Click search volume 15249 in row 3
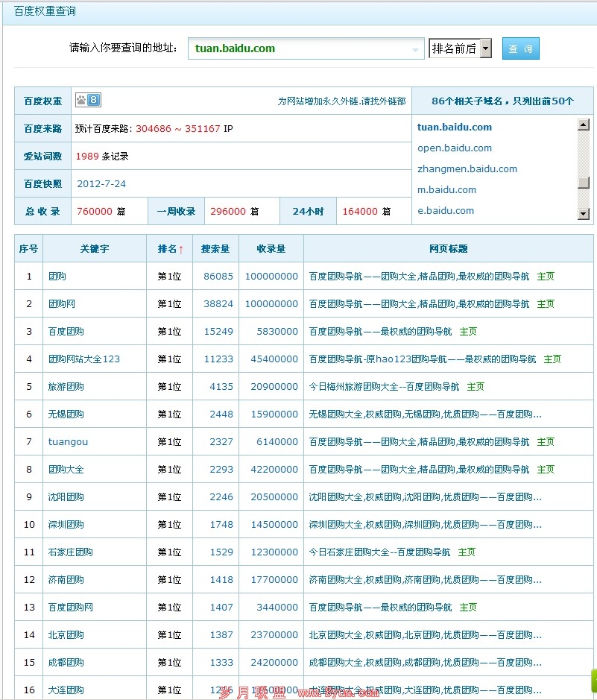Image resolution: width=597 pixels, height=700 pixels. tap(218, 332)
